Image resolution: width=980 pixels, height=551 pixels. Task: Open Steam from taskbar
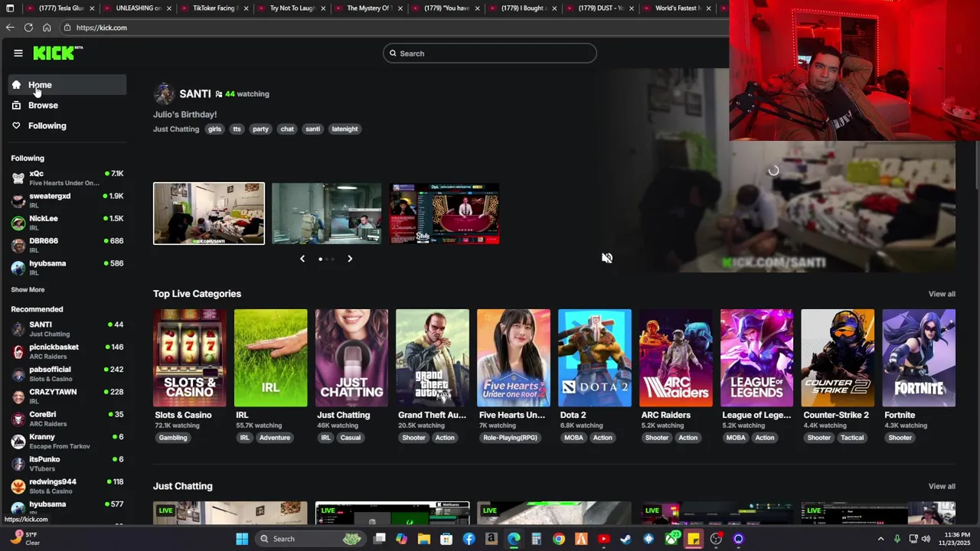point(626,539)
